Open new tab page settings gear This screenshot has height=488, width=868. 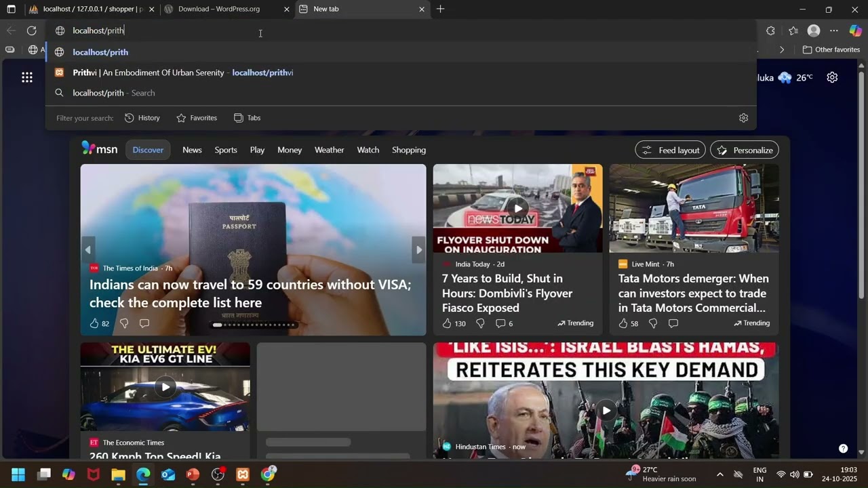click(832, 77)
